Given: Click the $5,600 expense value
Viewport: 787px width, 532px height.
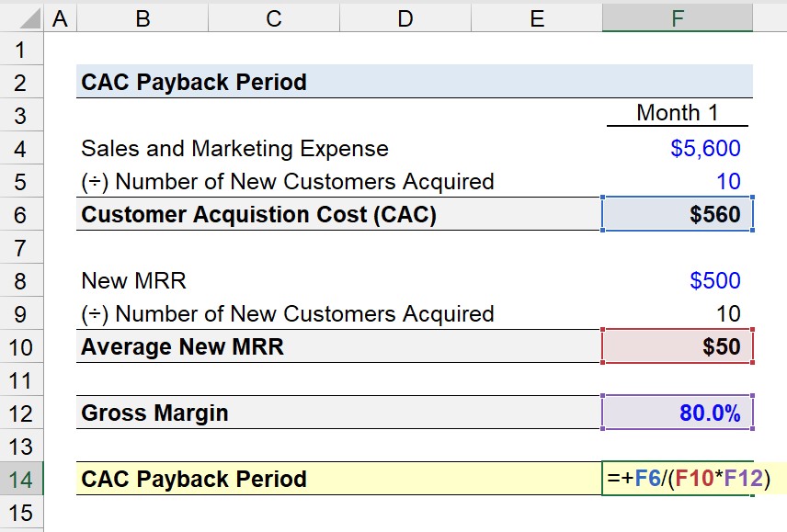Looking at the screenshot, I should pyautogui.click(x=705, y=149).
